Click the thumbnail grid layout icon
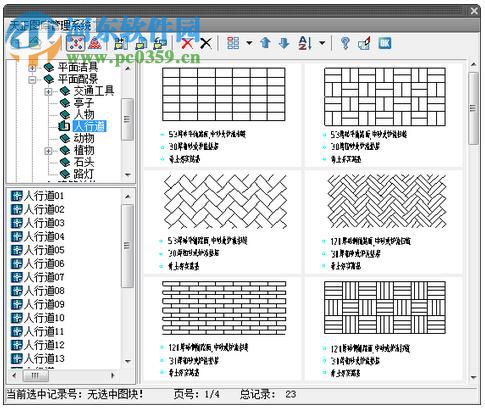Viewport: 485px width, 409px height. point(233,43)
